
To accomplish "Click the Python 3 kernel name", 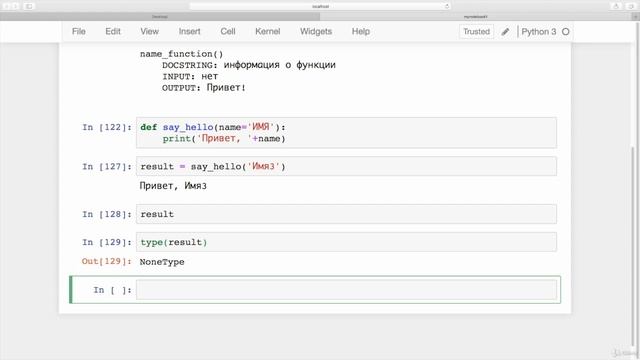I will (538, 31).
